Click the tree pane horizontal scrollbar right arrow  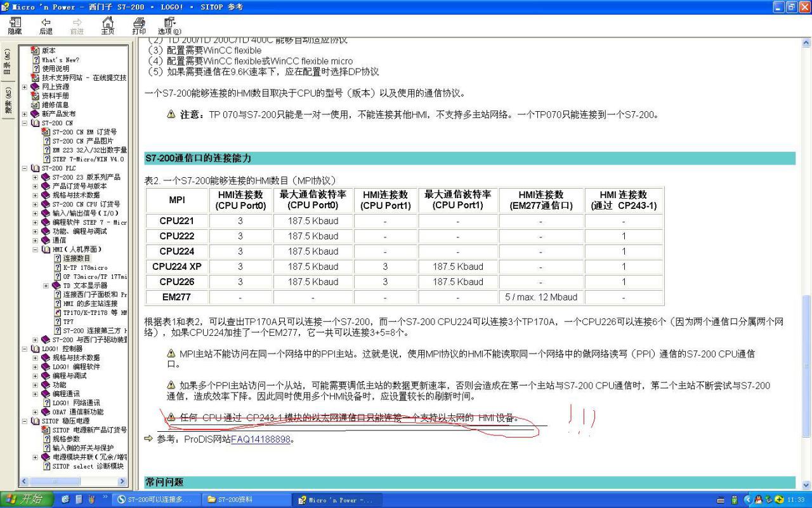pyautogui.click(x=124, y=482)
